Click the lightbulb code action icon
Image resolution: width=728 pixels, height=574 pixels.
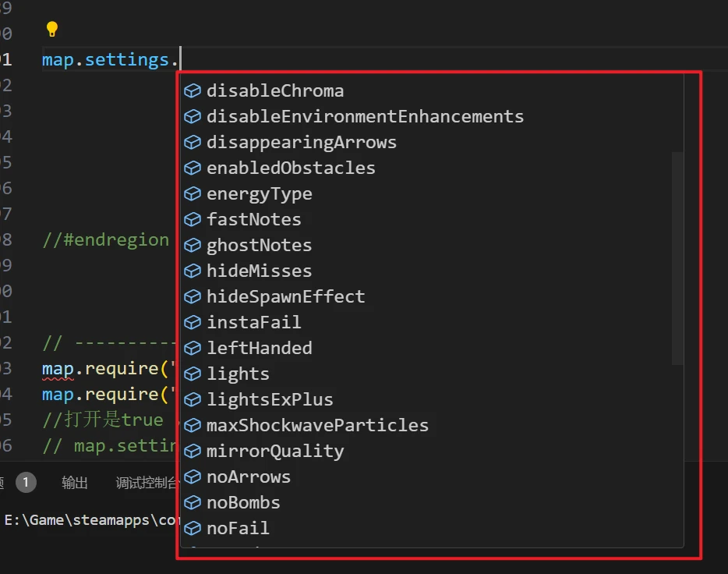(x=52, y=30)
